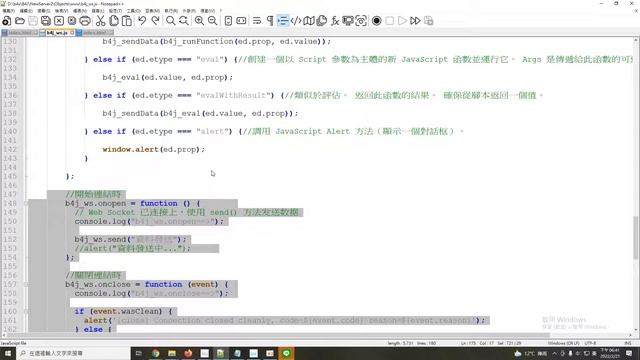
Task: Redo the last undone edit
Action: (x=155, y=21)
